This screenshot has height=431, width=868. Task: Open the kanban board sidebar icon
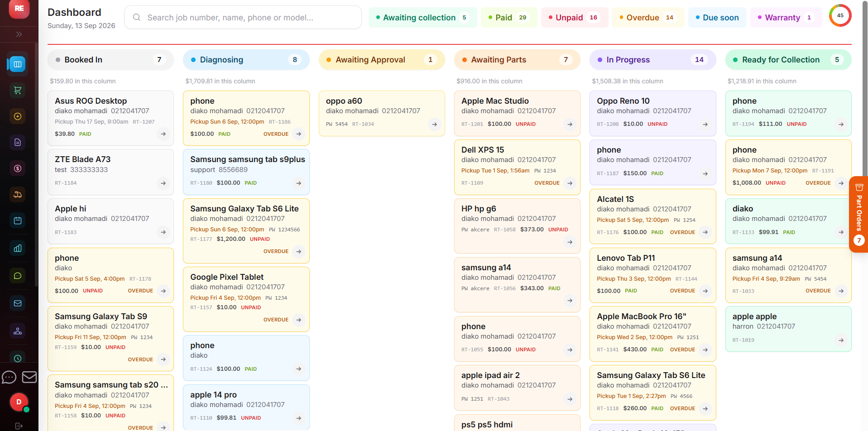[x=18, y=64]
